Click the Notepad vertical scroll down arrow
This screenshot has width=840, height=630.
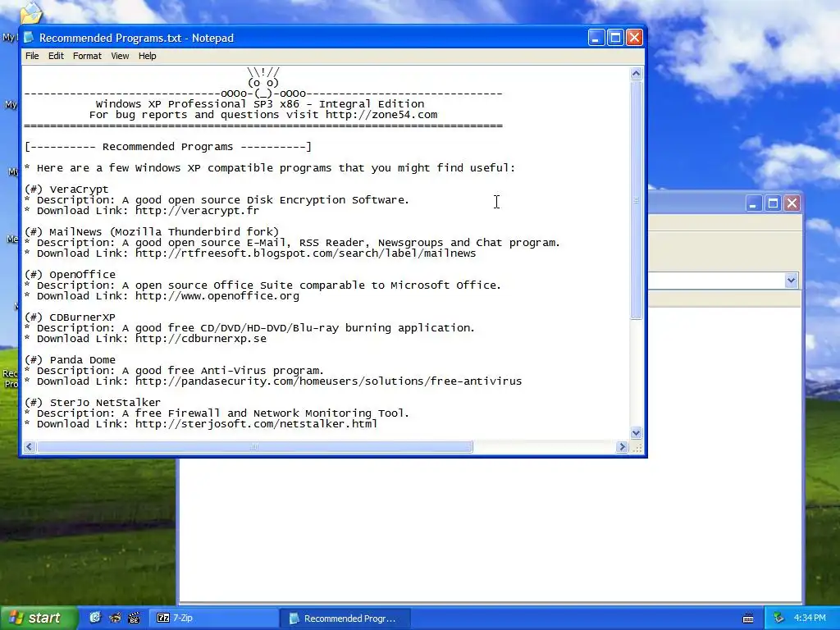coord(636,432)
